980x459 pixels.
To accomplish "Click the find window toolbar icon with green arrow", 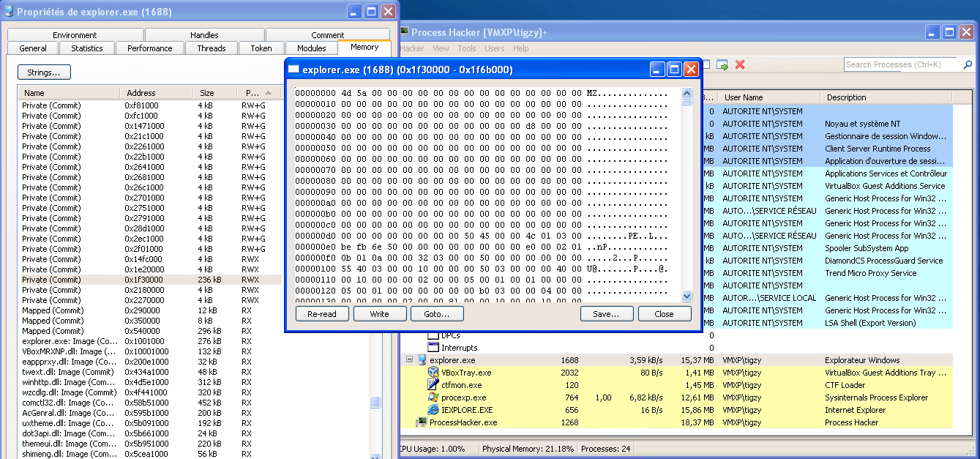I will click(722, 64).
